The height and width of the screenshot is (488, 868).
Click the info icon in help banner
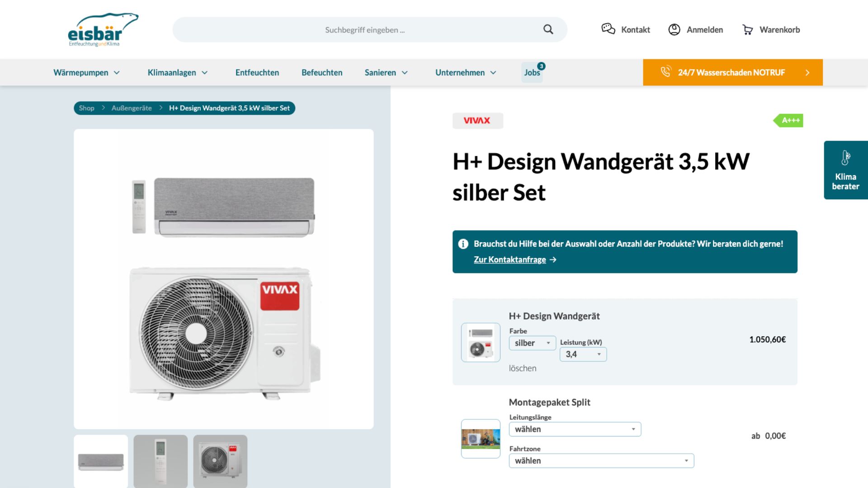coord(463,244)
